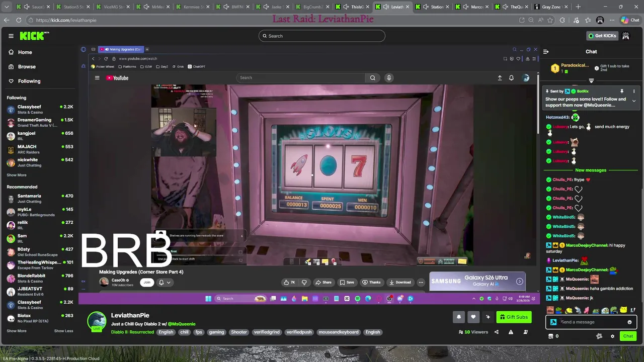Click the sparkle subscribe icon
This screenshot has width=644, height=362.
488,317
